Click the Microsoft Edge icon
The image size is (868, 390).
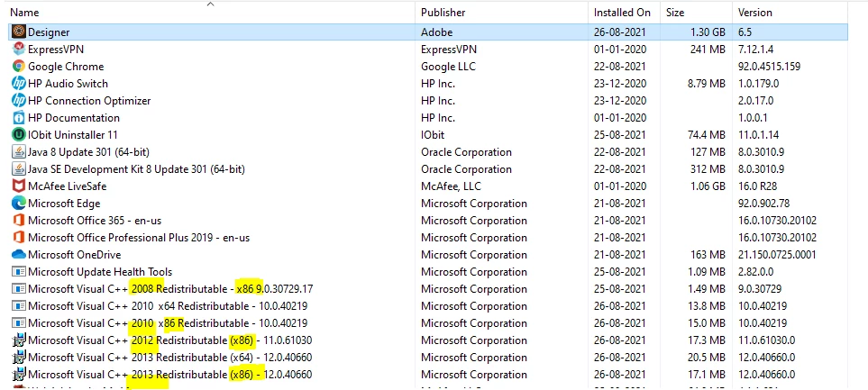tap(19, 204)
